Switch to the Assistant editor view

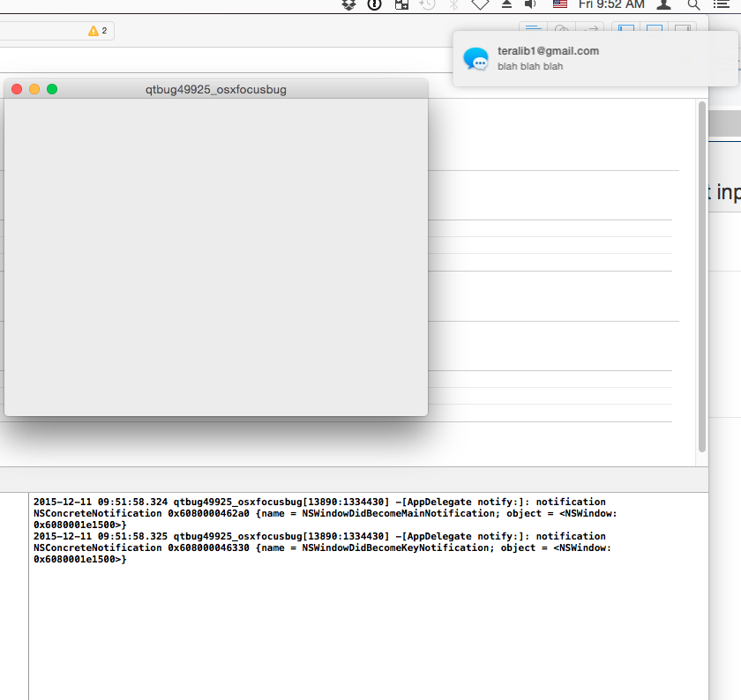pyautogui.click(x=561, y=29)
